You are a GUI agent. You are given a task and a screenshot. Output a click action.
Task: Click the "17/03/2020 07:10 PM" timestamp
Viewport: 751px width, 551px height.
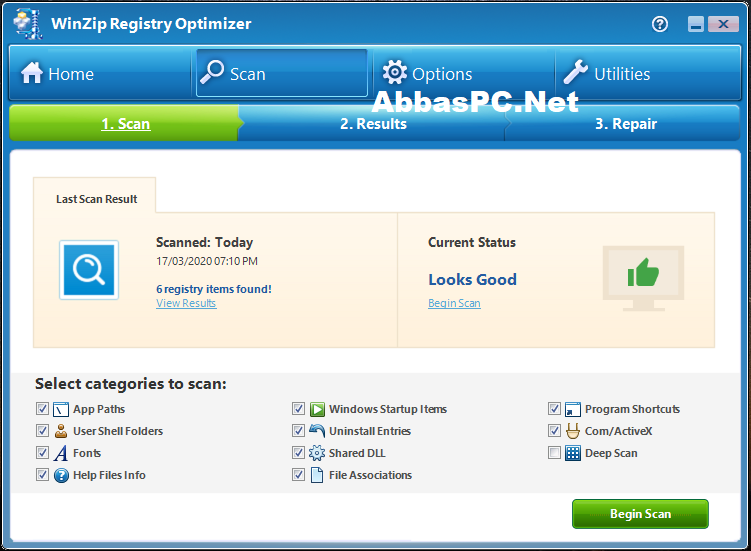coord(207,261)
